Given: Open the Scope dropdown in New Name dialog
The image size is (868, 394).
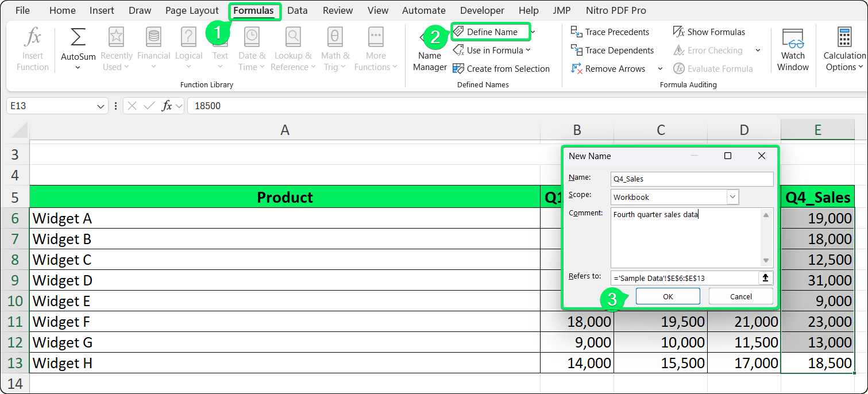Looking at the screenshot, I should pos(732,196).
